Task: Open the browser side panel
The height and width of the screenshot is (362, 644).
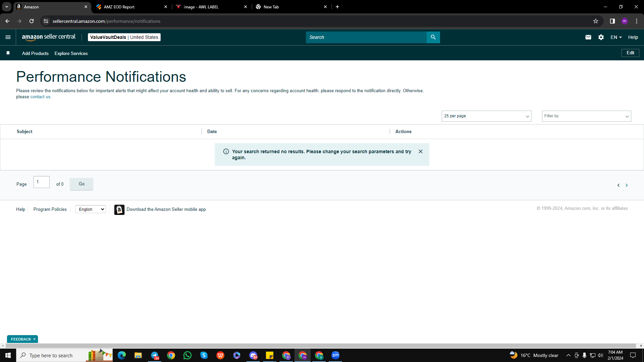Action: [x=612, y=21]
